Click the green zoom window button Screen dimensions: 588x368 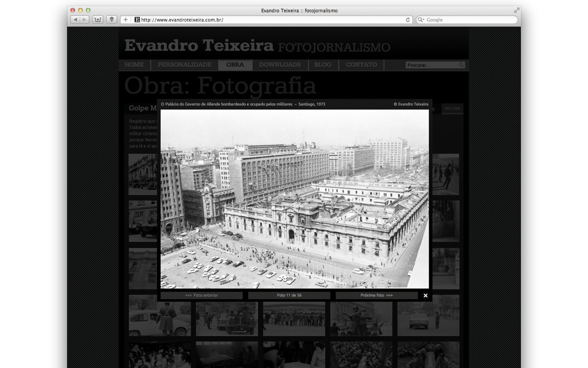pyautogui.click(x=88, y=10)
